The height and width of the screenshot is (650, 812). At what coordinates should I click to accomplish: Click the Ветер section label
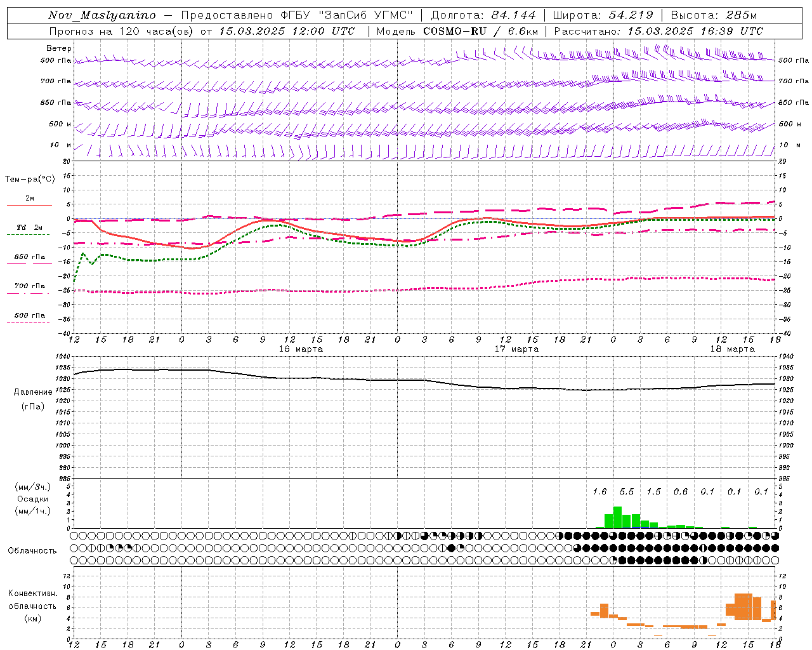[x=59, y=48]
